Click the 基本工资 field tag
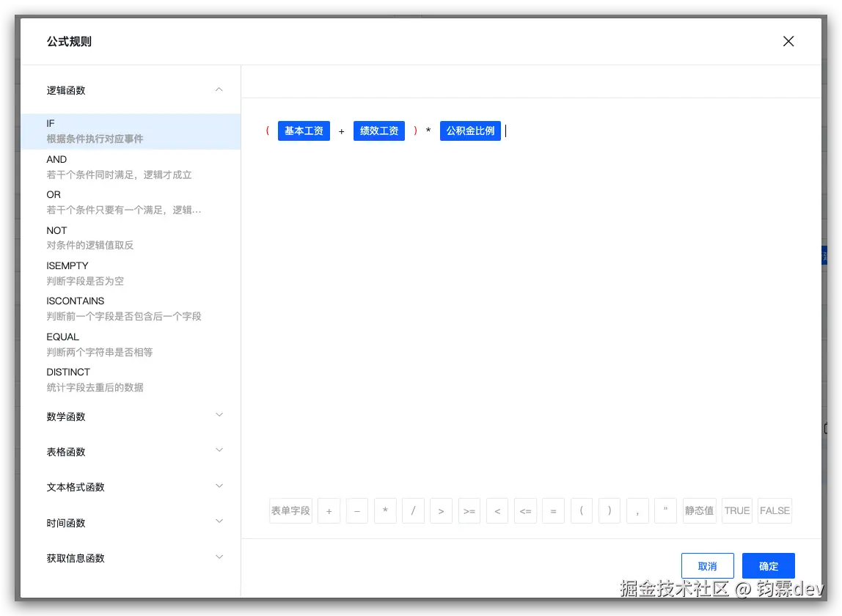 coord(304,131)
